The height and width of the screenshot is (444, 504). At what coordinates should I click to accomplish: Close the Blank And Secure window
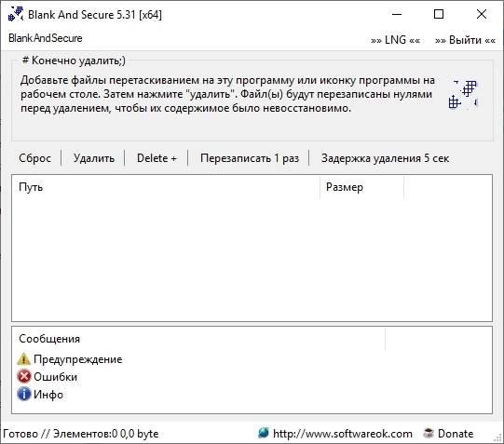point(482,14)
